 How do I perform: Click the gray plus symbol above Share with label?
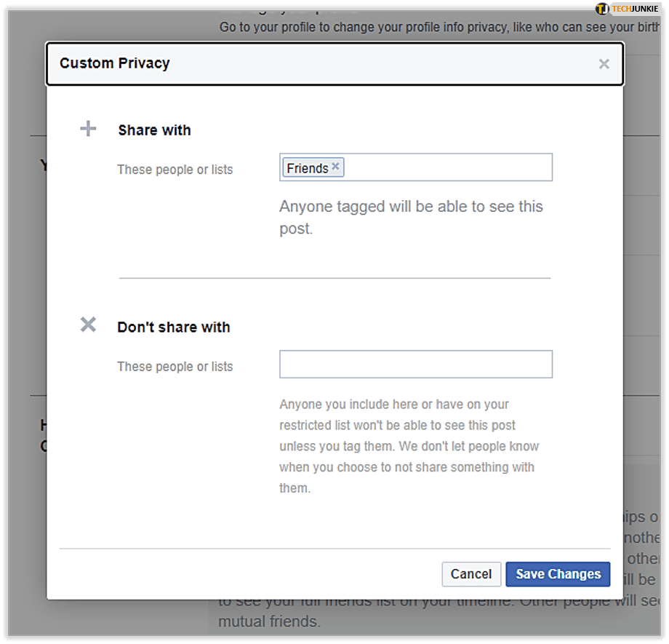[87, 128]
